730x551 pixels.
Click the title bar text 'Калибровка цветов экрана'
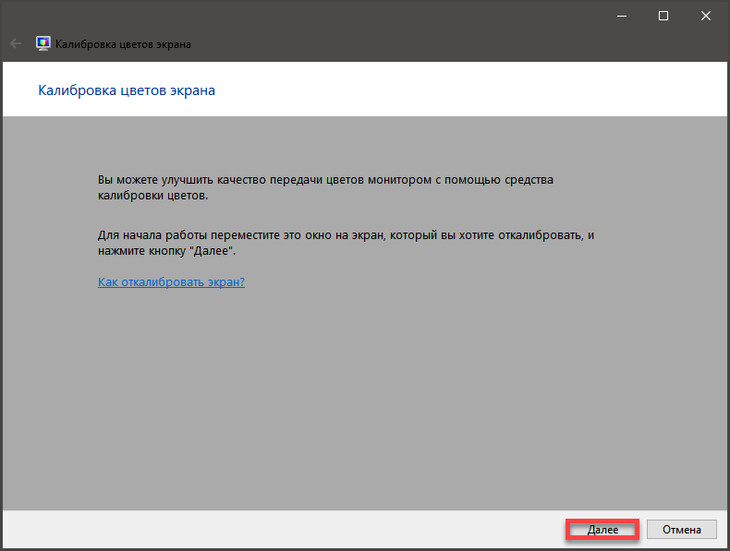[123, 44]
